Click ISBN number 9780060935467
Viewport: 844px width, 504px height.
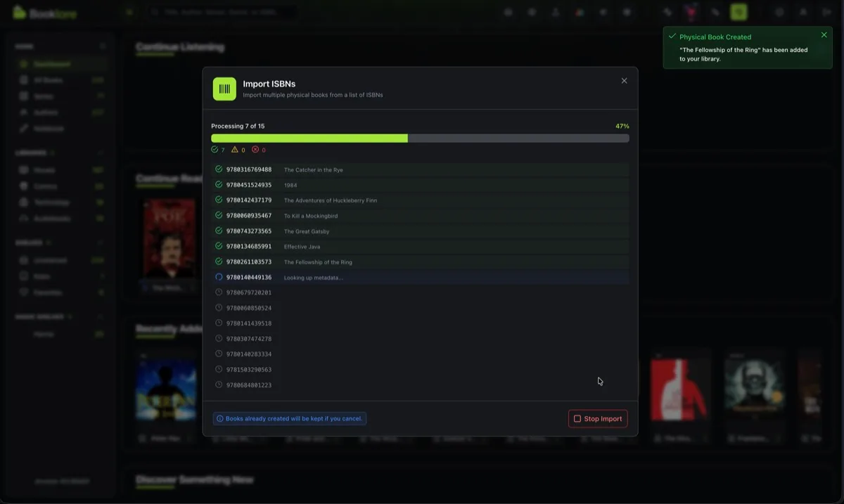coord(249,216)
